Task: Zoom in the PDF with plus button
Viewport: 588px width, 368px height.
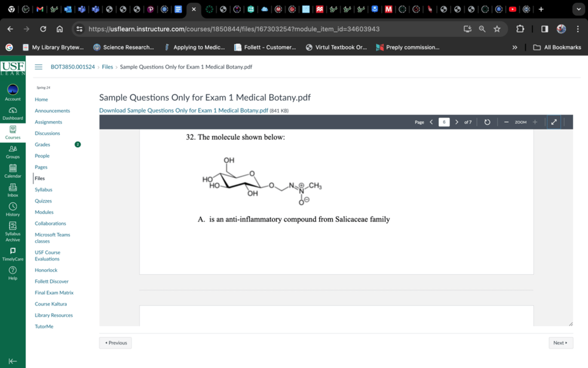Action: tap(535, 122)
